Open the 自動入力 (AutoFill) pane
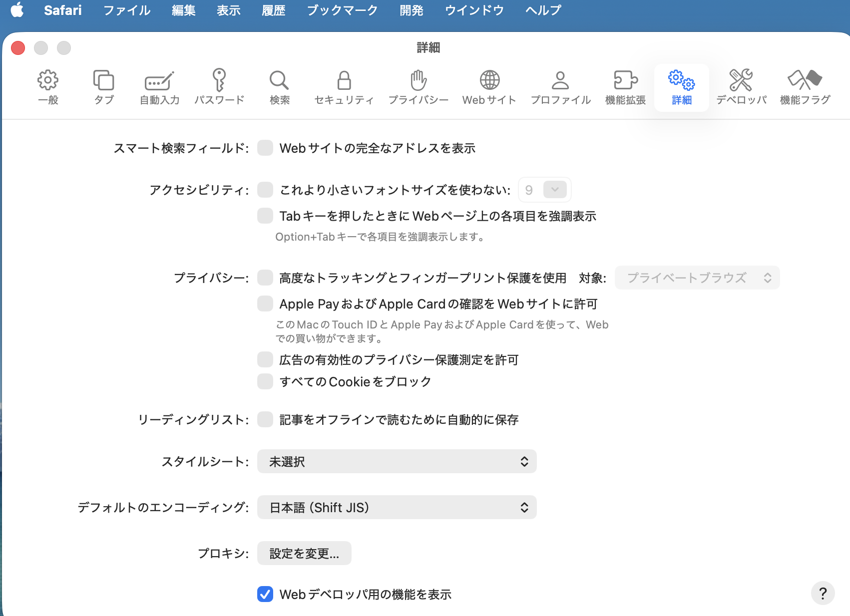This screenshot has height=616, width=850. pyautogui.click(x=158, y=87)
